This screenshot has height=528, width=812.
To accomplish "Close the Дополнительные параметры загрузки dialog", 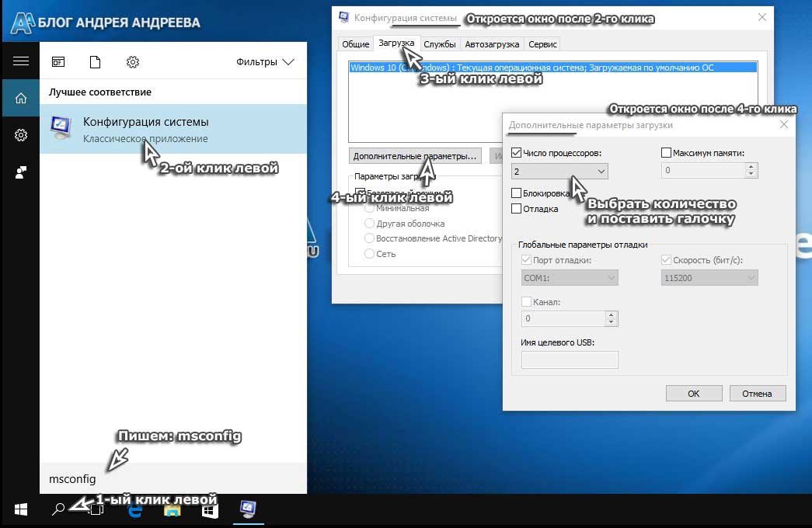I will click(783, 124).
